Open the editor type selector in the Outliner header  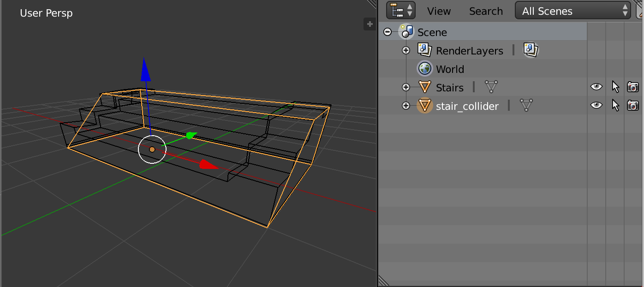click(400, 10)
